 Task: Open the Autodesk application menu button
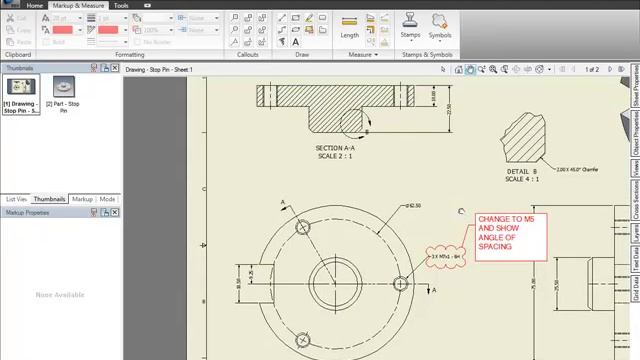click(10, 4)
